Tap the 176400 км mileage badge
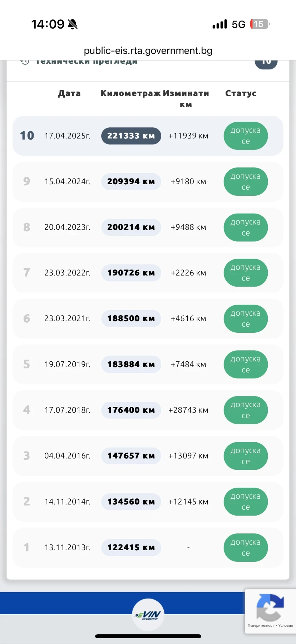The width and height of the screenshot is (296, 644). (x=131, y=410)
